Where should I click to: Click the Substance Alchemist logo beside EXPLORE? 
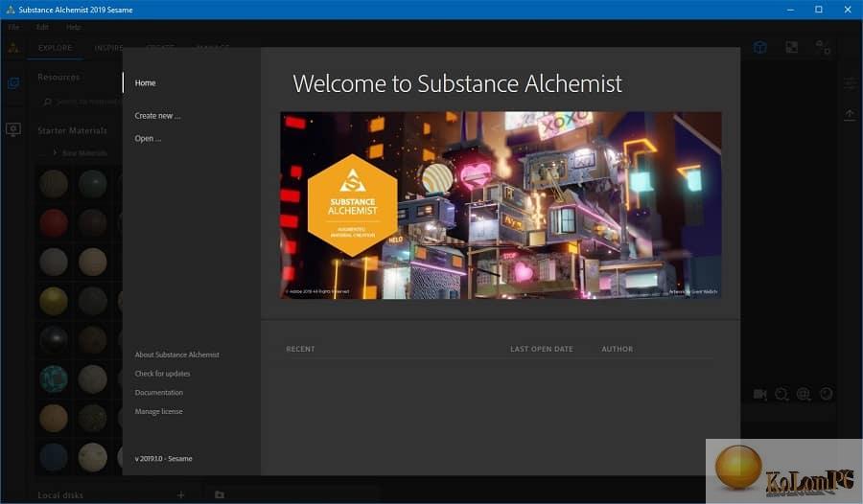click(x=13, y=48)
